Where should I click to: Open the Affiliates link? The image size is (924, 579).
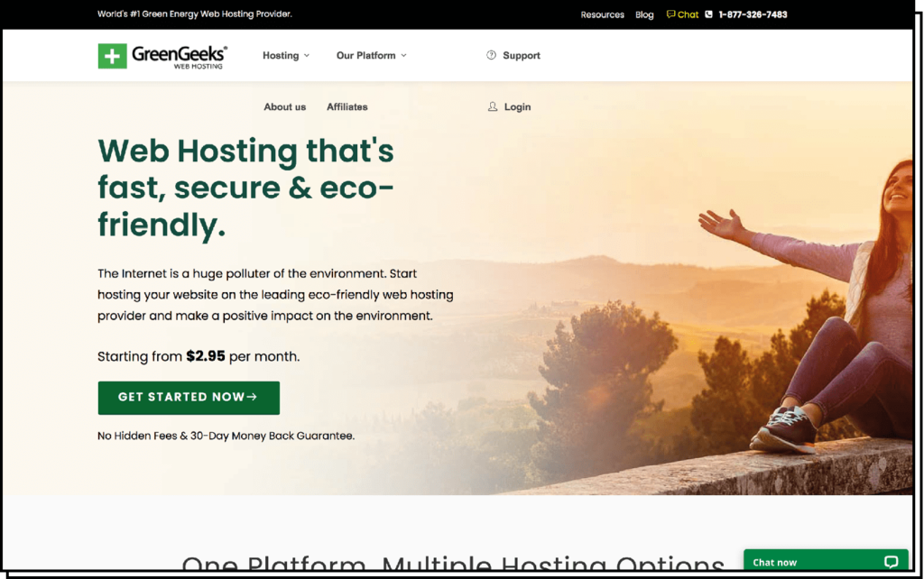[x=347, y=106]
